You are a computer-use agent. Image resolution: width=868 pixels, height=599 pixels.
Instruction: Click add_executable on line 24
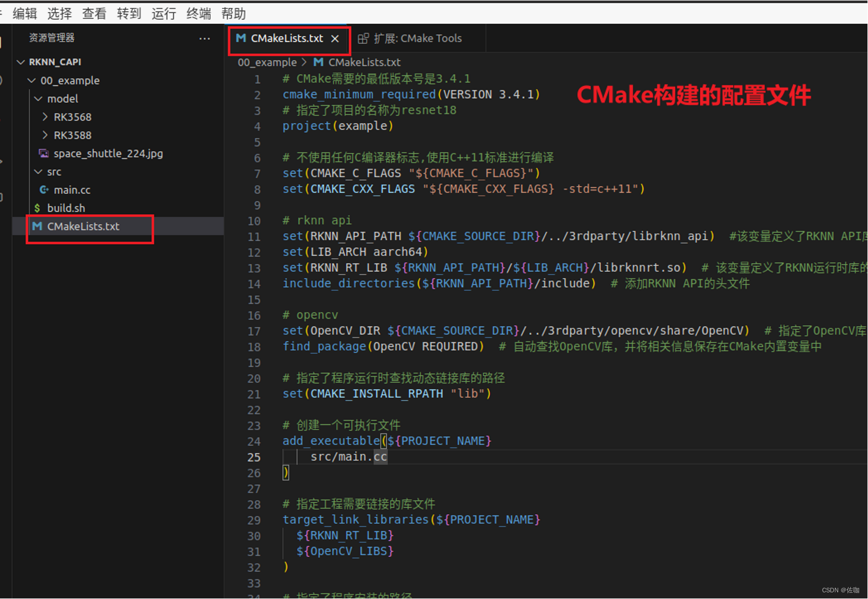pyautogui.click(x=331, y=441)
